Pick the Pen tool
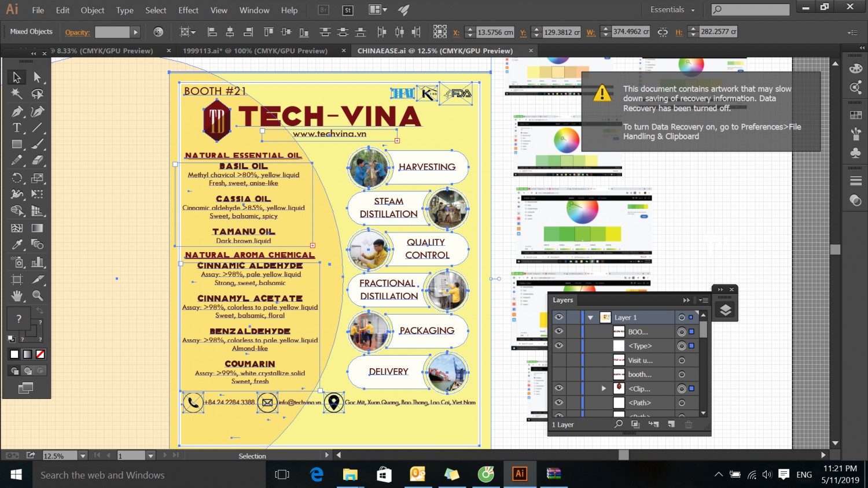This screenshot has height=488, width=868. tap(17, 111)
